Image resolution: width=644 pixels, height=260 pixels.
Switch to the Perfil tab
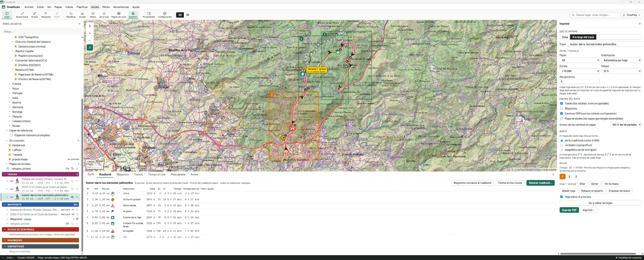pyautogui.click(x=91, y=175)
